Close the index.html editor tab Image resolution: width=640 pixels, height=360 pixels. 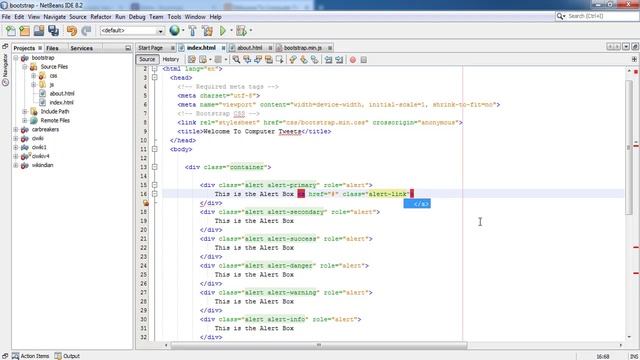click(223, 48)
